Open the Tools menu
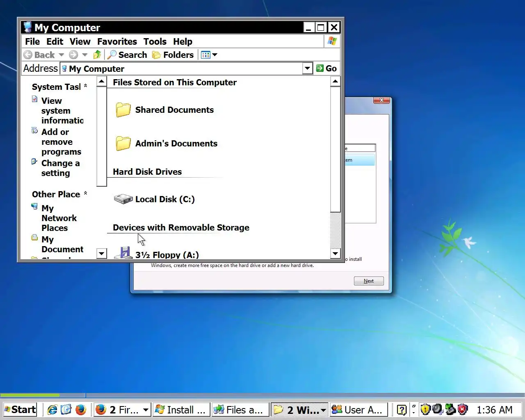The height and width of the screenshot is (420, 525). point(155,41)
